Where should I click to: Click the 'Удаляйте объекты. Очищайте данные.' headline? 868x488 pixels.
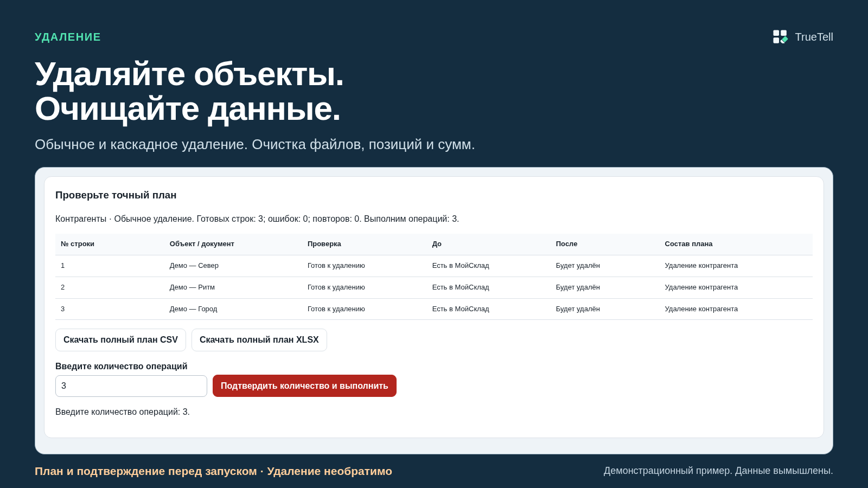point(189,91)
